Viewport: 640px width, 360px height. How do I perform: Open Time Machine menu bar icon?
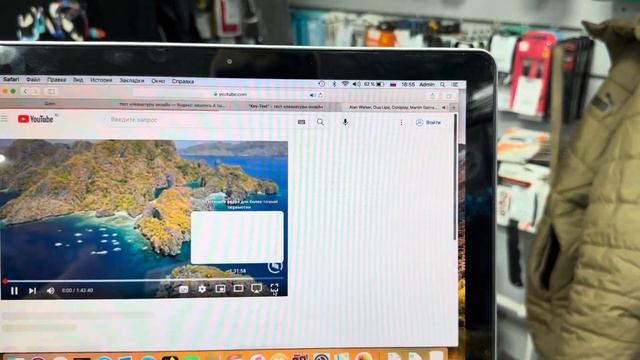click(x=322, y=84)
